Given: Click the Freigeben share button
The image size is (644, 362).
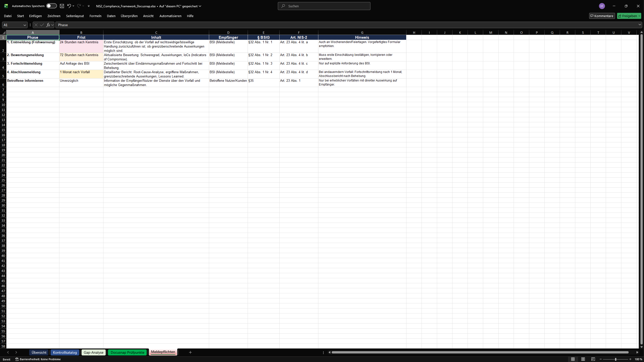Looking at the screenshot, I should click(x=627, y=16).
